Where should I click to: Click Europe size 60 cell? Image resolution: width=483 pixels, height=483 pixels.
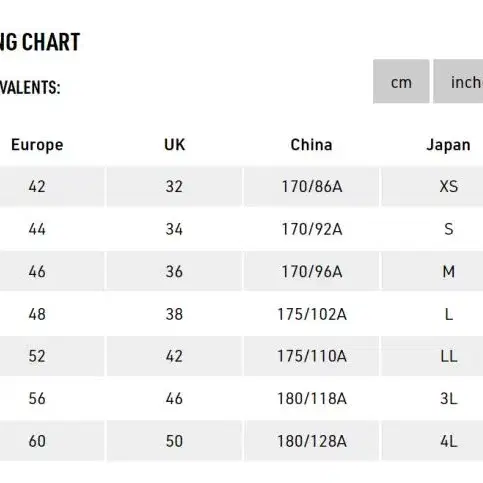coord(52,441)
